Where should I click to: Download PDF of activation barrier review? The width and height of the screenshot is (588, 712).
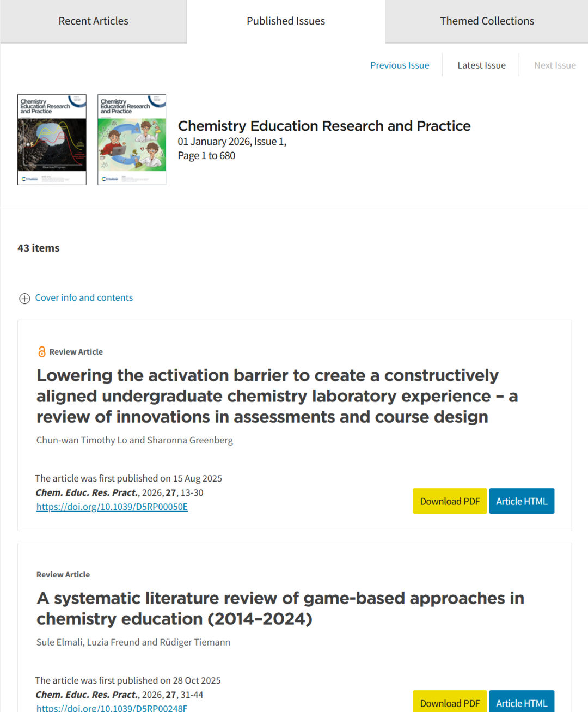450,501
